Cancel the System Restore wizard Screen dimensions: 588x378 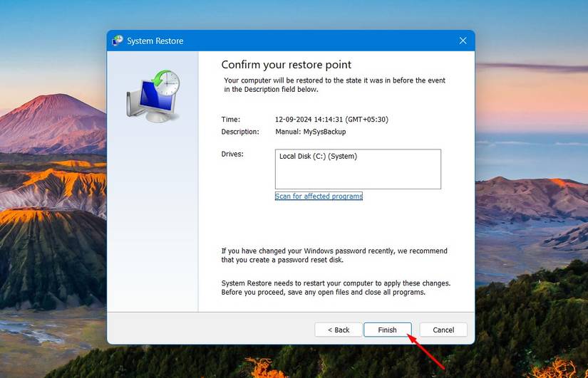point(443,330)
